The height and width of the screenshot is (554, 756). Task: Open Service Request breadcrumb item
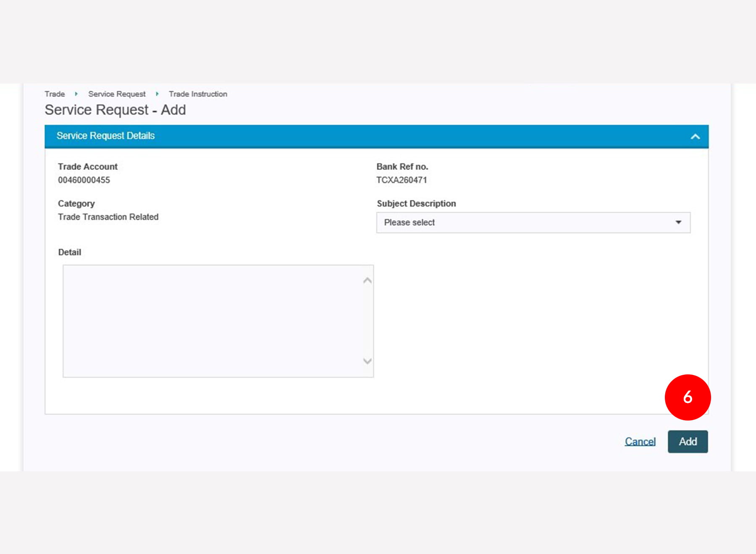pyautogui.click(x=117, y=94)
